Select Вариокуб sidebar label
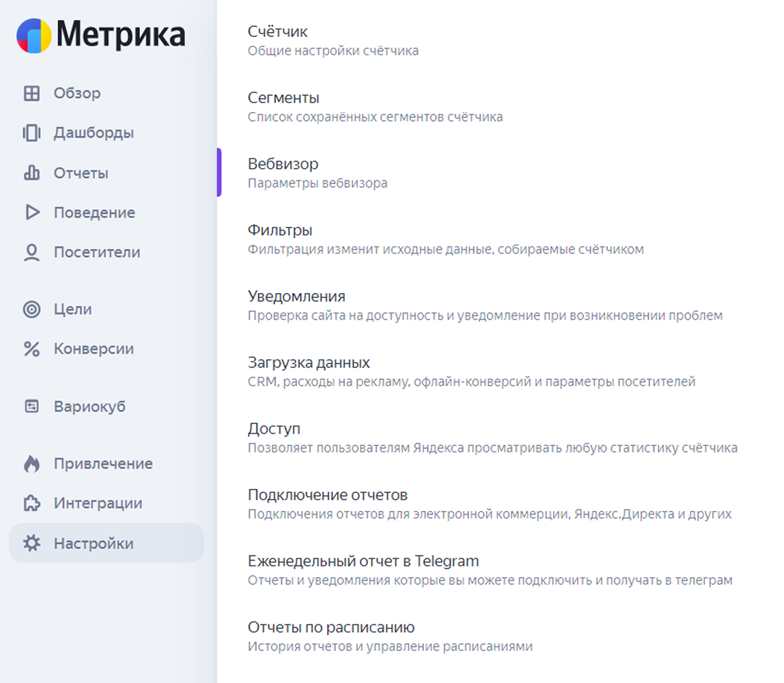This screenshot has width=784, height=683. tap(90, 406)
